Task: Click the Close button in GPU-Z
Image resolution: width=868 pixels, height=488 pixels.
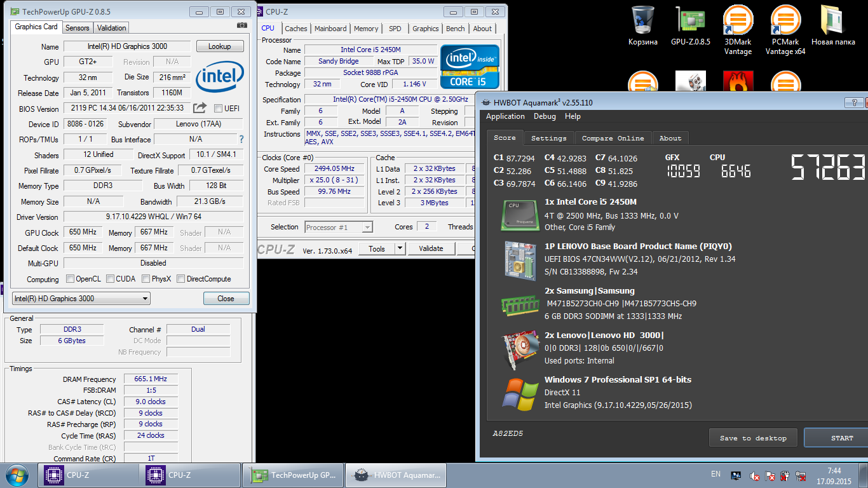Action: [226, 299]
